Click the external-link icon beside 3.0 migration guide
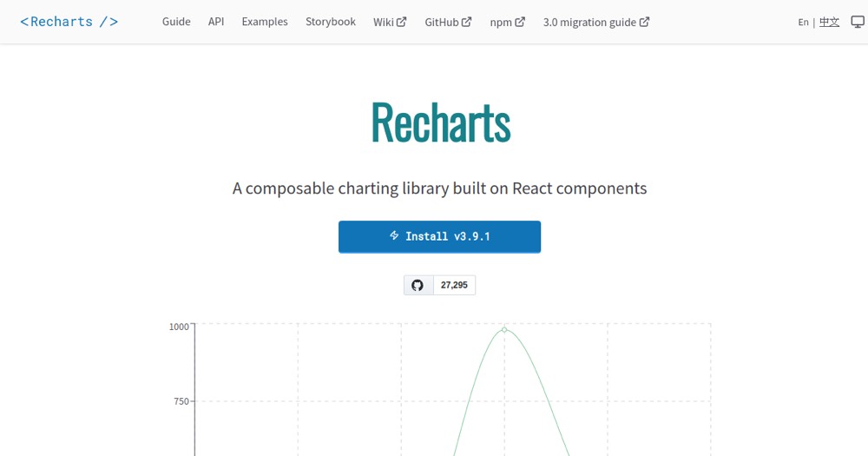This screenshot has height=456, width=868. pyautogui.click(x=644, y=22)
